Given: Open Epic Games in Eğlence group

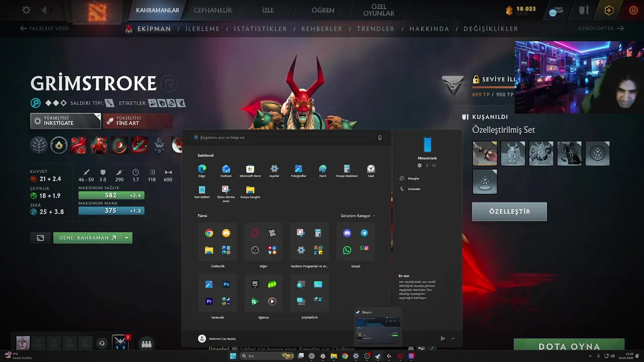Looking at the screenshot, I should pyautogui.click(x=255, y=285).
